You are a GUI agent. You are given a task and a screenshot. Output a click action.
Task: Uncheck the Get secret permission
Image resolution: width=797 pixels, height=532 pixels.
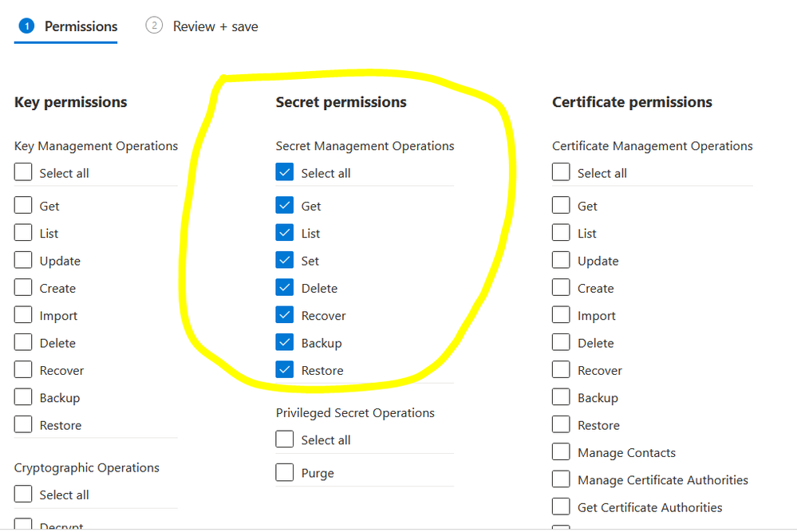[x=285, y=206]
